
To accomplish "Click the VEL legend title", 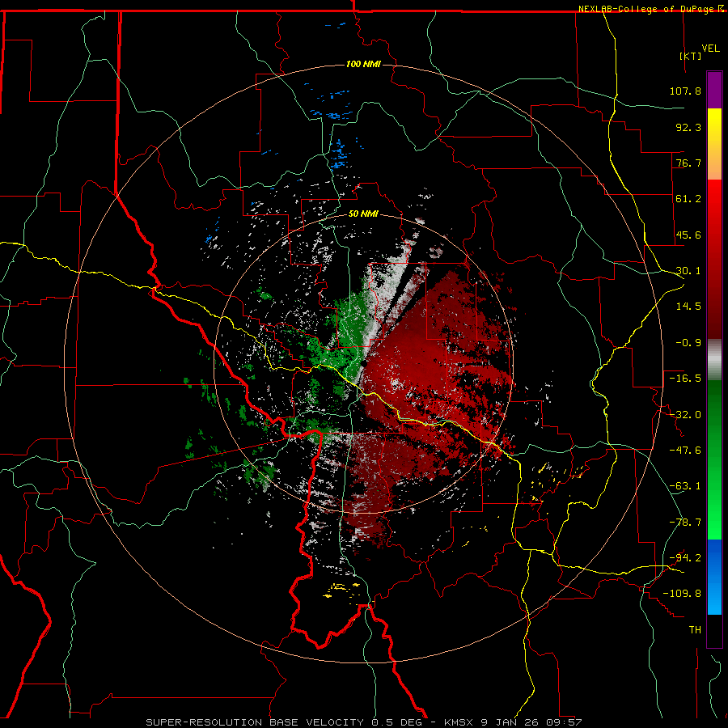I will 710,49.
